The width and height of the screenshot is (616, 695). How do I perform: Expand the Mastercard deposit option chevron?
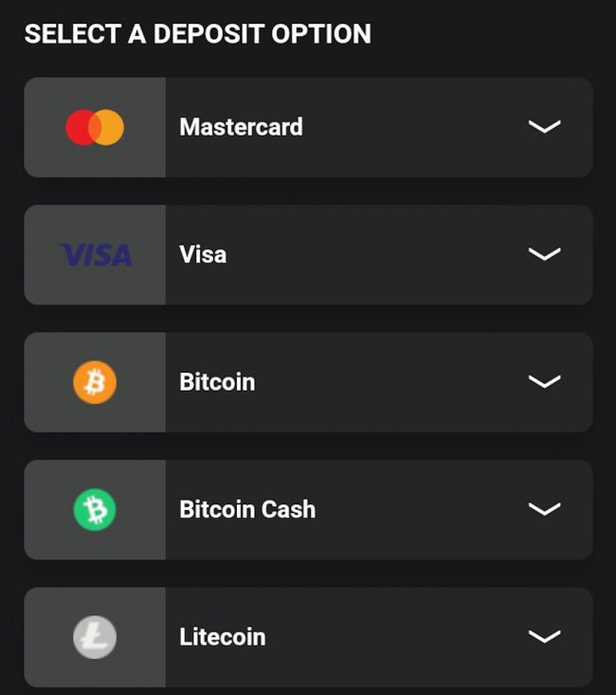(544, 127)
